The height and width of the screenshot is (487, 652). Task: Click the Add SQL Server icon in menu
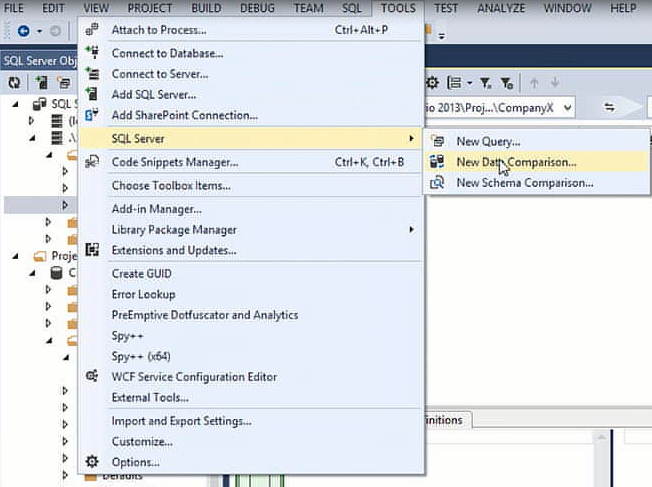[x=92, y=94]
